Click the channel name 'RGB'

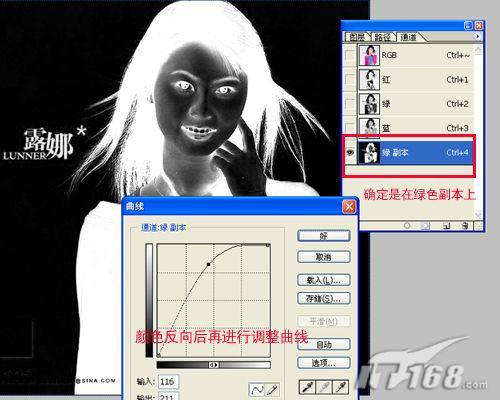tap(389, 55)
